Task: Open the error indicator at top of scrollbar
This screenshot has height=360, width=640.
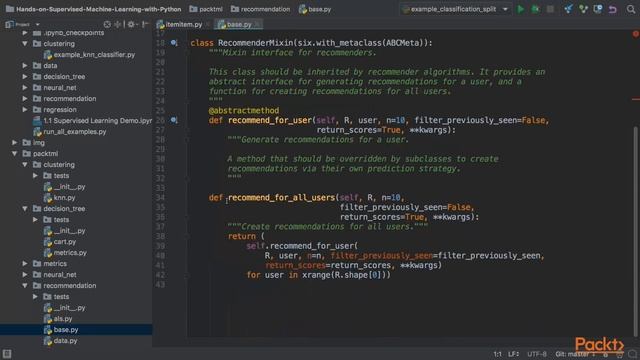Action: point(636,34)
